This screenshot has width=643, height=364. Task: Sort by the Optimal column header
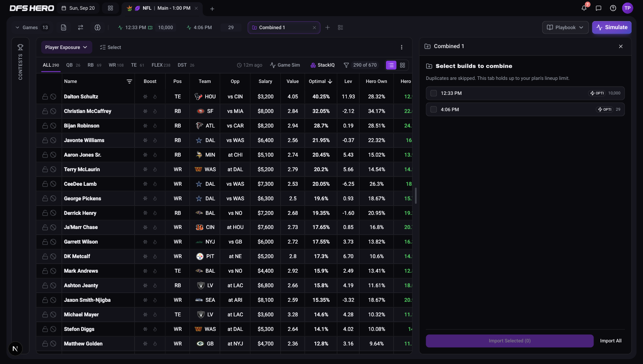point(321,81)
